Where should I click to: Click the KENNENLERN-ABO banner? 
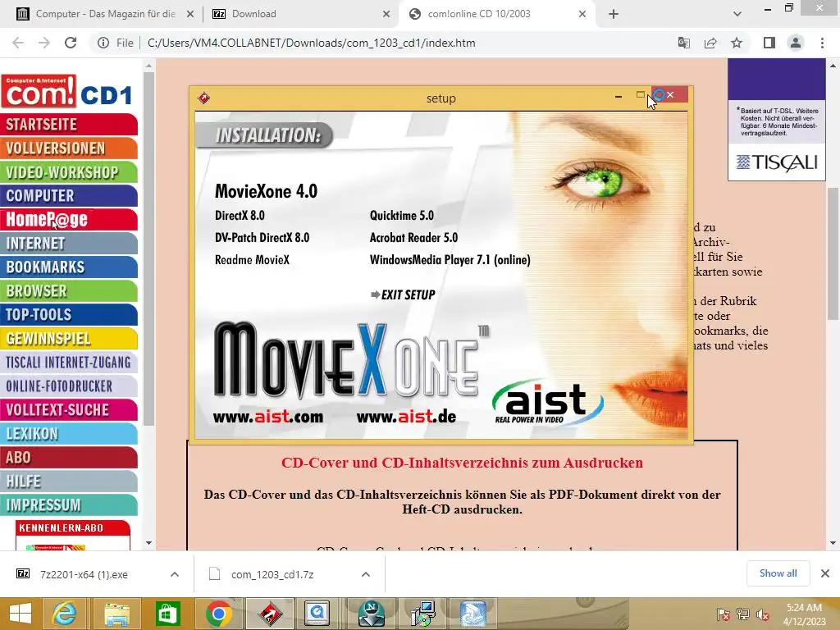click(73, 535)
